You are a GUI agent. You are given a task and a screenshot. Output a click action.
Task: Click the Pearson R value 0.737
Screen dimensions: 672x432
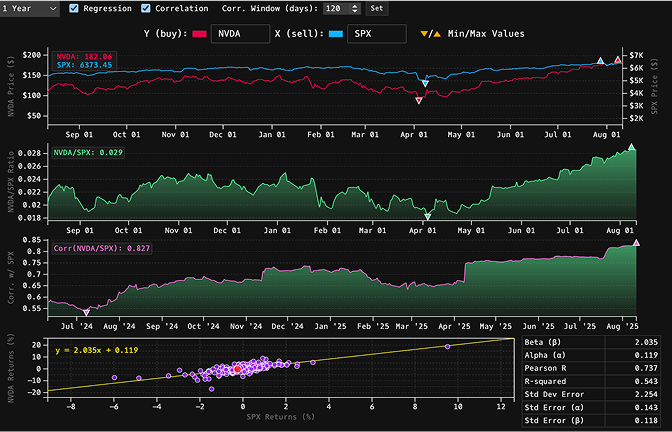click(645, 368)
